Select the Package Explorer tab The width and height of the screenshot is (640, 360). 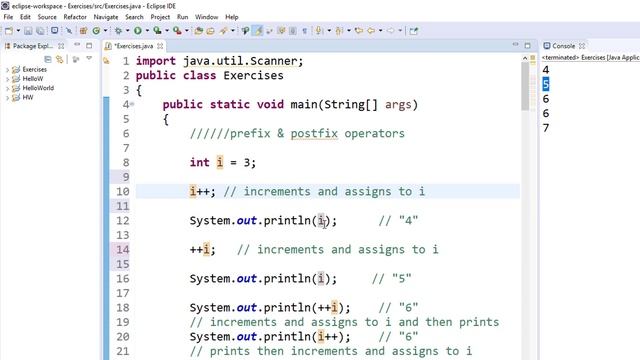pyautogui.click(x=33, y=46)
